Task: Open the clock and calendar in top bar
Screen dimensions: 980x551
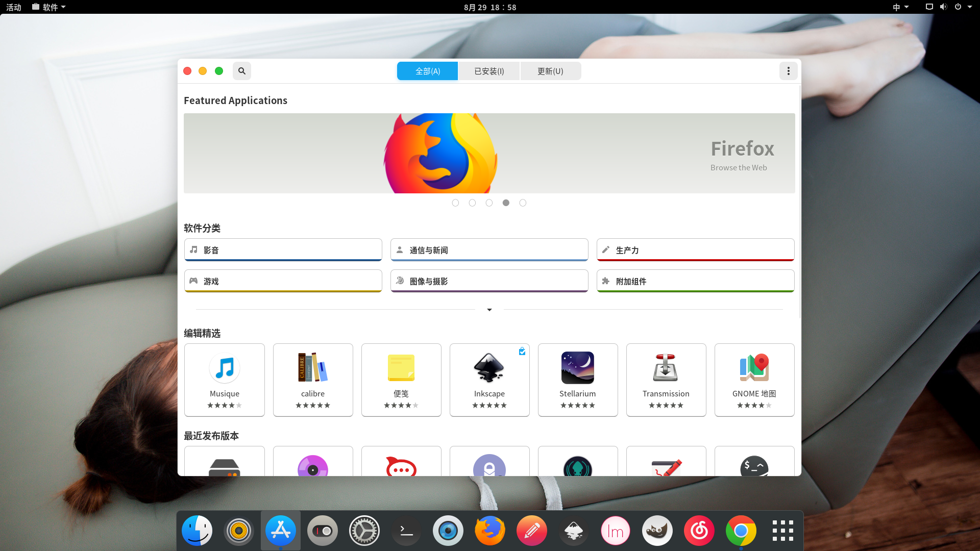Action: pos(490,7)
